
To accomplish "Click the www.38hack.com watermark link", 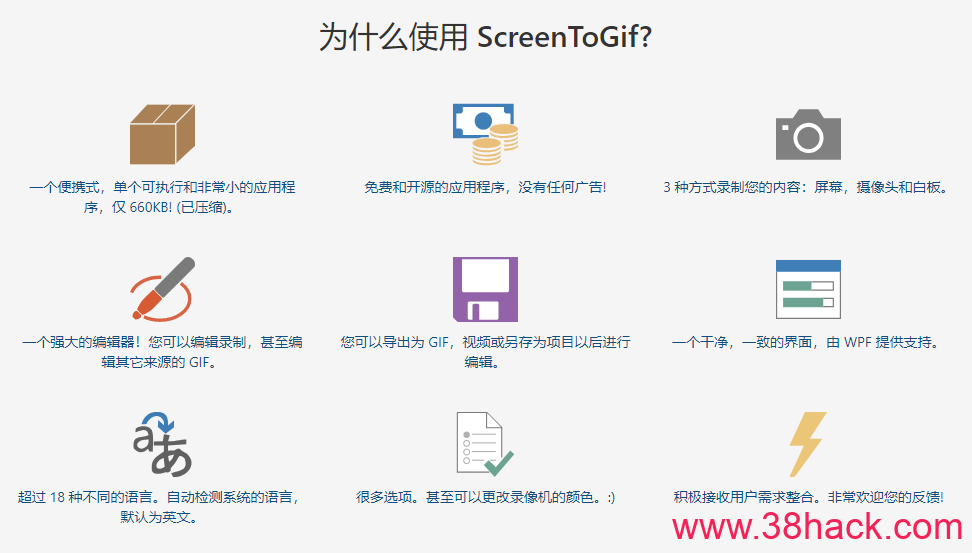I will [817, 527].
